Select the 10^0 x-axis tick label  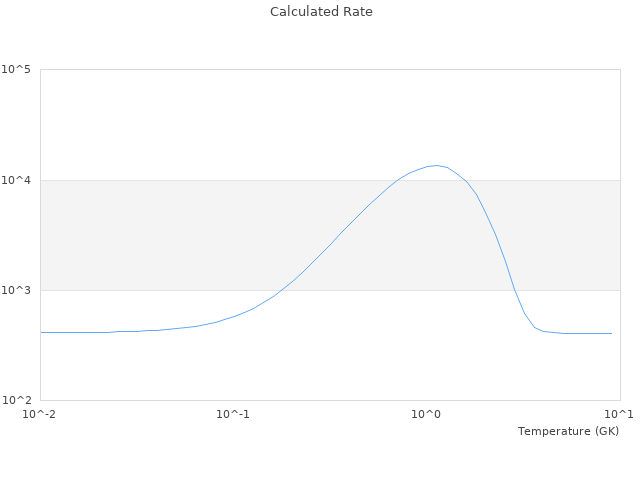(x=427, y=415)
